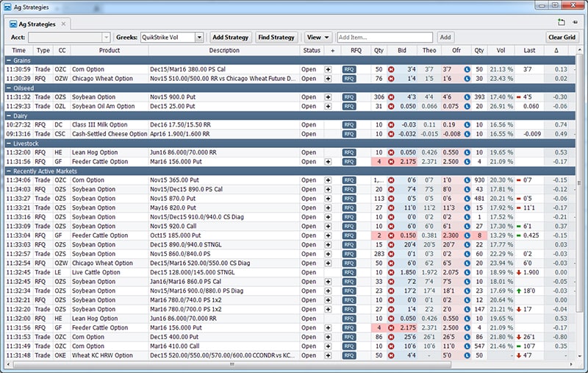Select the Ag Strategies tab
The height and width of the screenshot is (373, 588).
coord(32,24)
